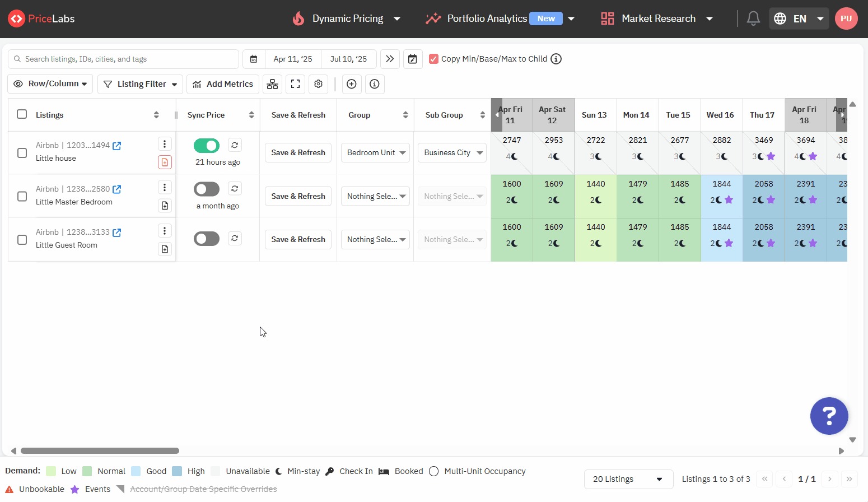Open Group dropdown for Little Guest Room
The image size is (868, 502).
[x=375, y=239]
